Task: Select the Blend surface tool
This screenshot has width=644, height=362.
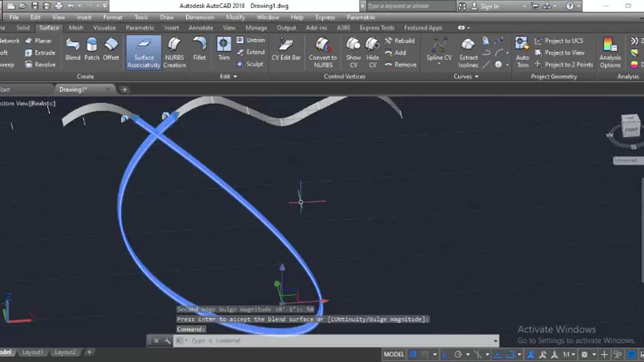Action: [x=72, y=50]
